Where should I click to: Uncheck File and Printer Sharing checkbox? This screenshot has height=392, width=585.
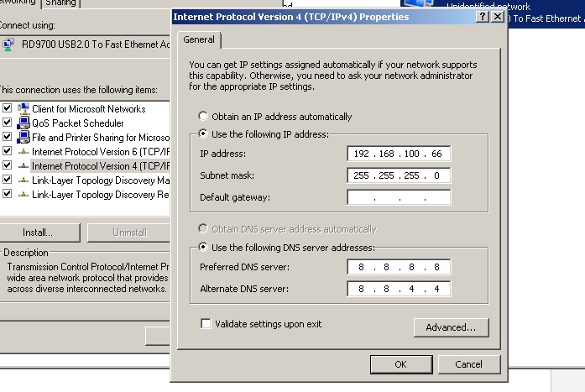point(7,137)
